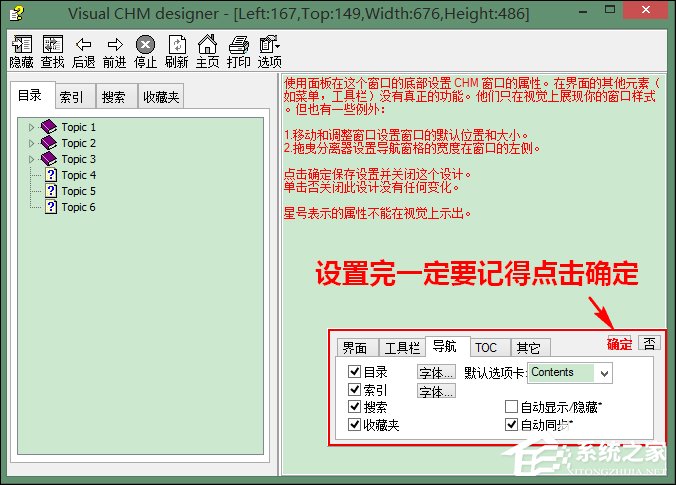This screenshot has height=485, width=676.
Task: Click the 停止 (Stop) toolbar icon
Action: [145, 44]
